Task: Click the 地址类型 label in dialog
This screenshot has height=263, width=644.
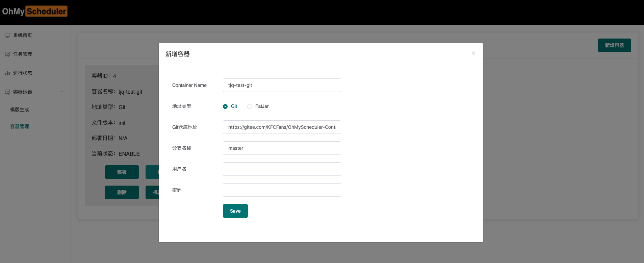Action: (182, 106)
